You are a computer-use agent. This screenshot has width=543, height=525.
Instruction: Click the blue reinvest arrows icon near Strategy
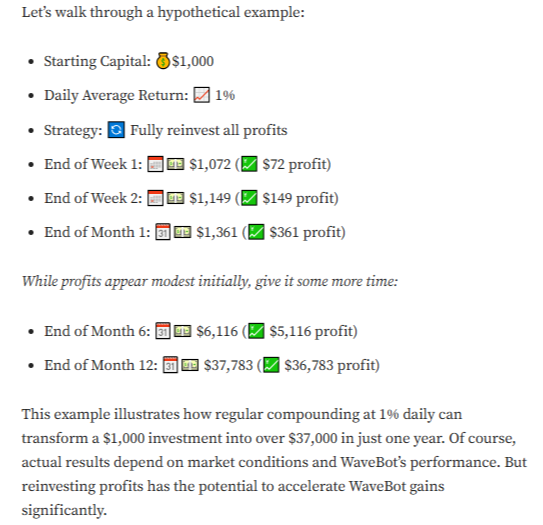coord(116,130)
